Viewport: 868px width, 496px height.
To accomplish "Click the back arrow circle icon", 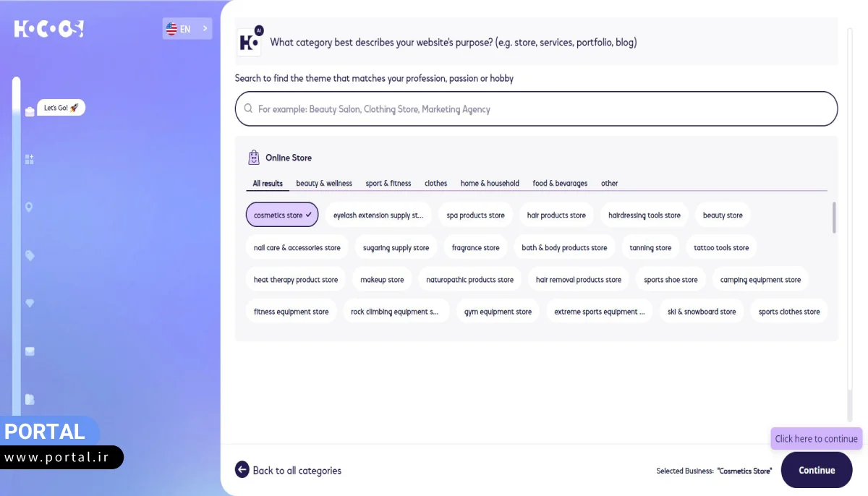I will point(242,470).
